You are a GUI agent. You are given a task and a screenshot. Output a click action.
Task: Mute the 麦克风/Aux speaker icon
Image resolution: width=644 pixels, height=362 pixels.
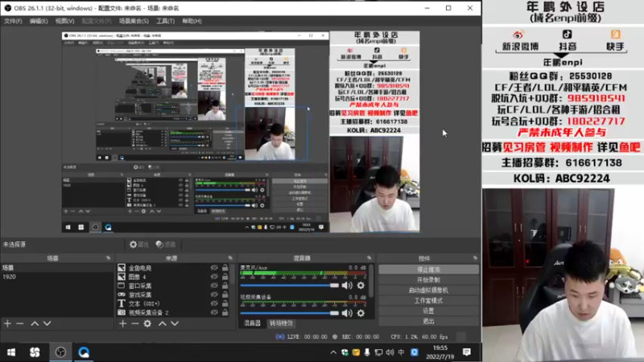tap(347, 286)
